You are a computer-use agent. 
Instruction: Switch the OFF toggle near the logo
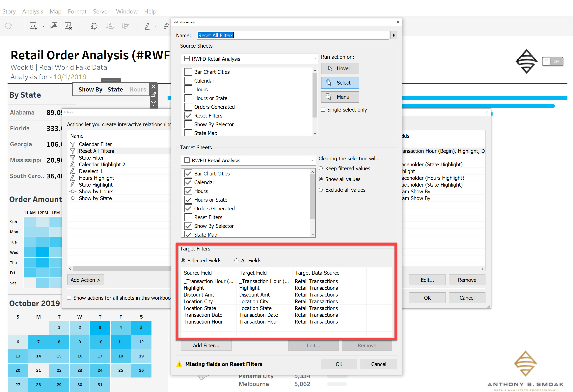pyautogui.click(x=553, y=61)
